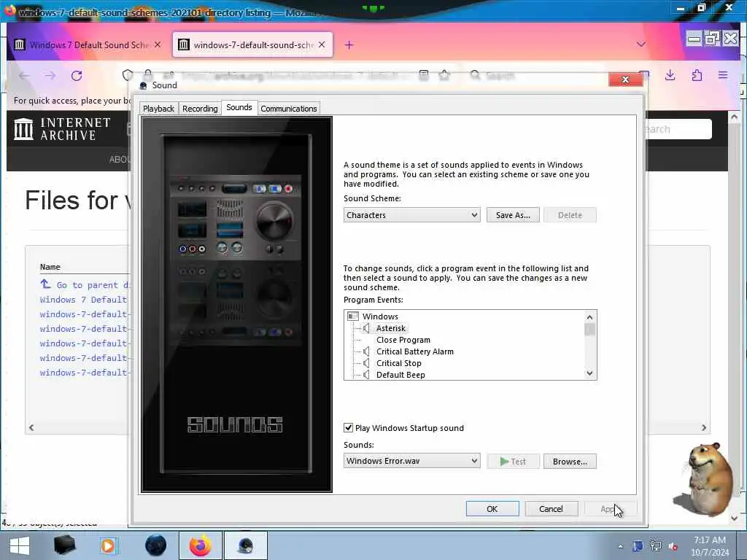The width and height of the screenshot is (747, 560).
Task: Click right arrow of page horizontal scrollbar
Action: tap(704, 427)
